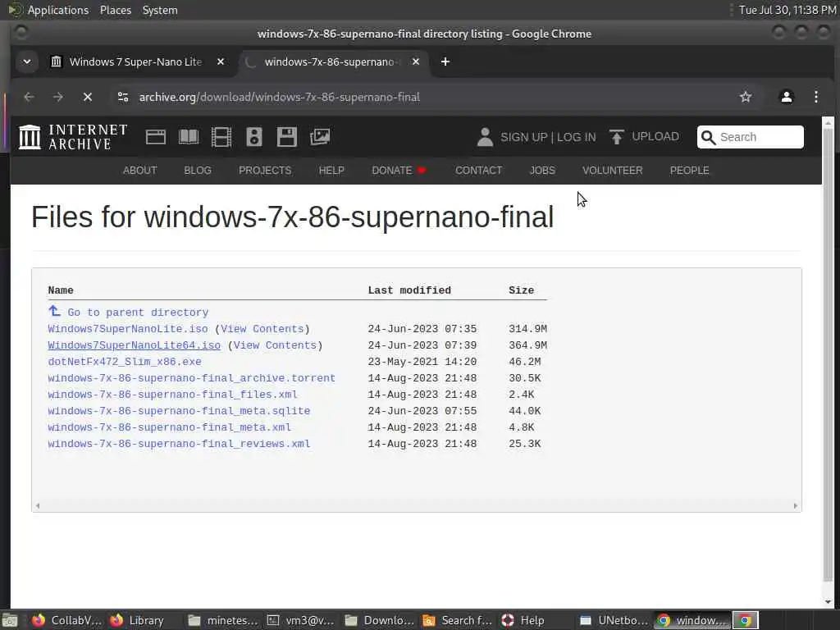
Task: Close the windows-7x-86-supernano tab
Action: 416,62
